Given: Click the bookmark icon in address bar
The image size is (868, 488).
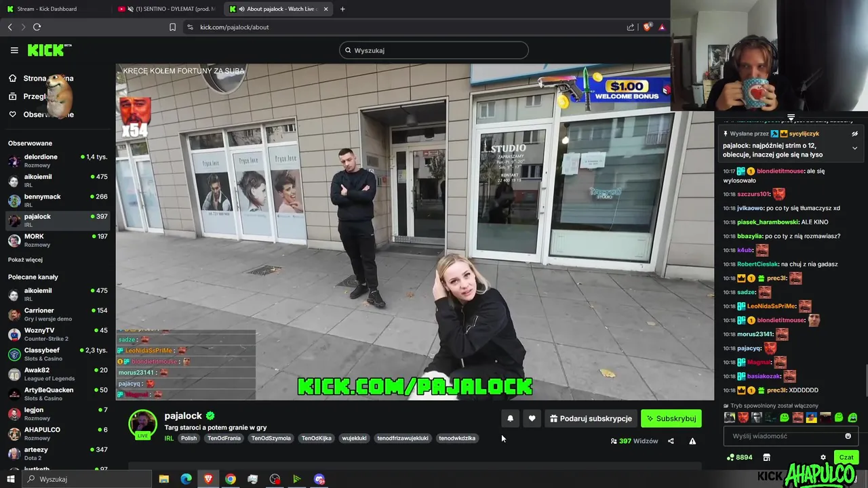Looking at the screenshot, I should point(172,27).
